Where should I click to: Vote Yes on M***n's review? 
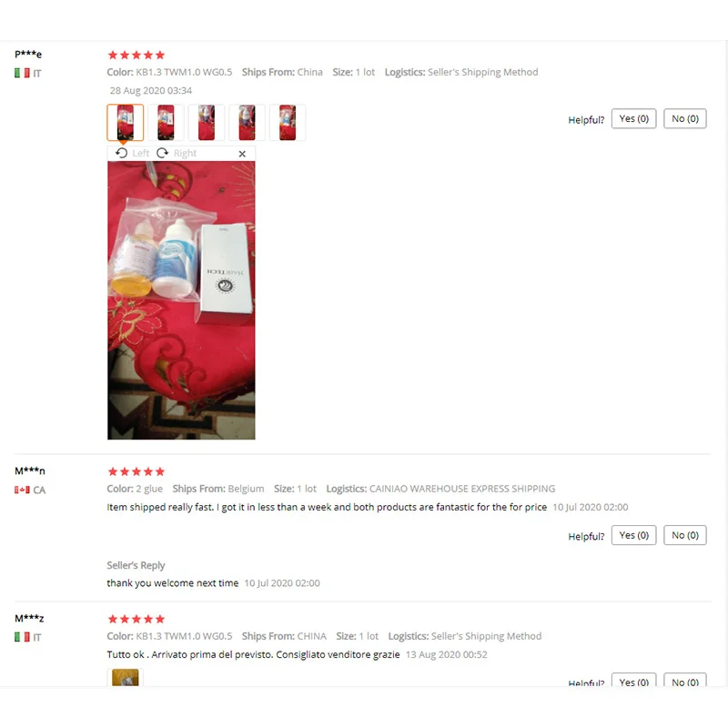coord(633,535)
